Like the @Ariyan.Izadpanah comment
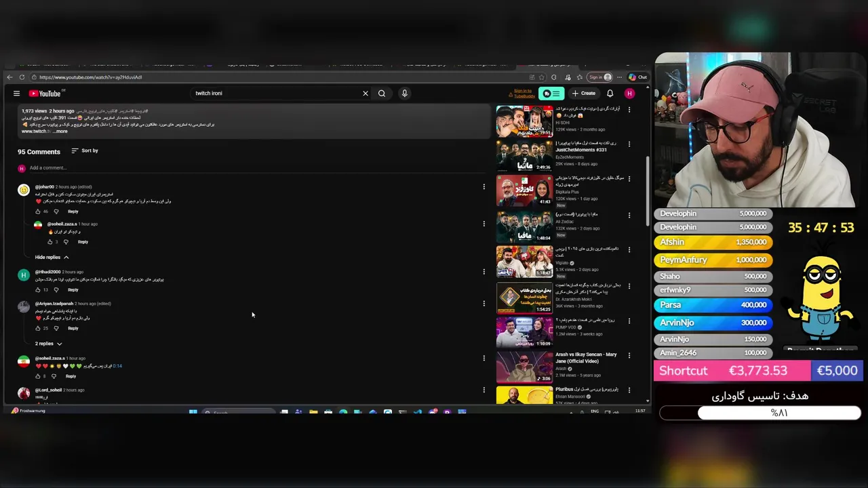 (x=38, y=328)
